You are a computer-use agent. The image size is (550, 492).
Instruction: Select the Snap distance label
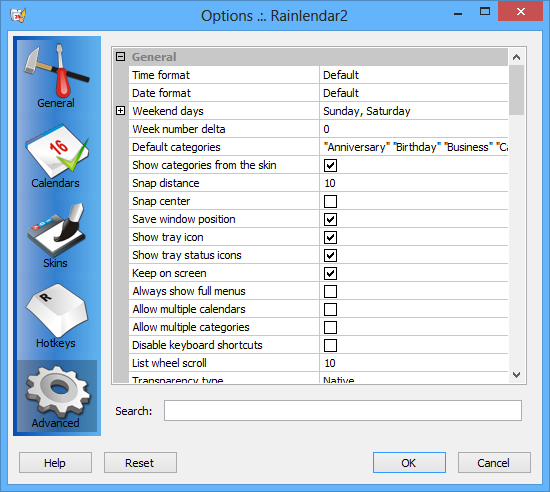coord(166,183)
